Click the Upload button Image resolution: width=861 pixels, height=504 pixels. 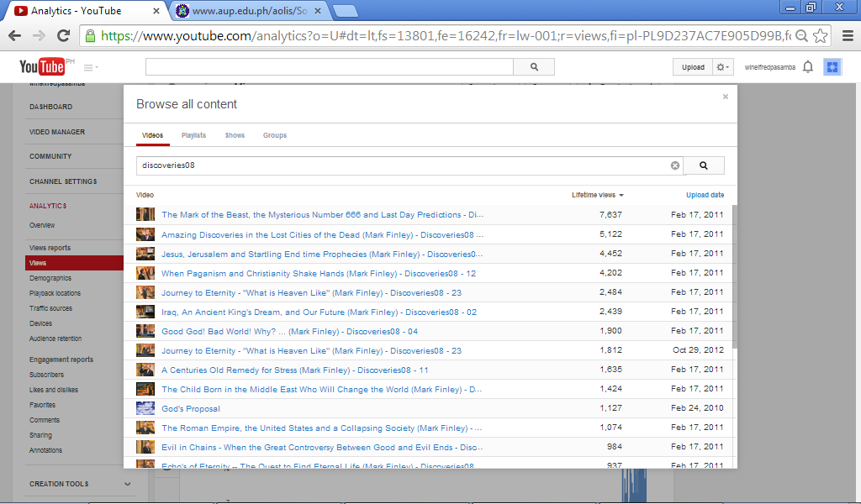tap(693, 67)
